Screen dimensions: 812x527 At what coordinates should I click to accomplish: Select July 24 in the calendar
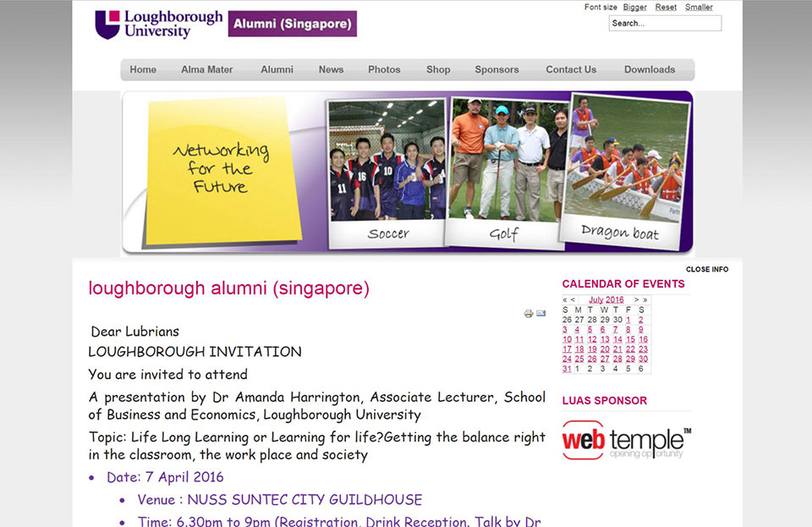[567, 360]
